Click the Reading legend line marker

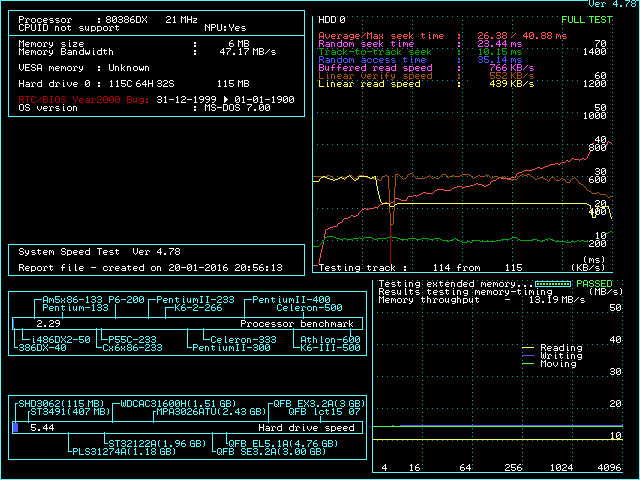pyautogui.click(x=530, y=348)
